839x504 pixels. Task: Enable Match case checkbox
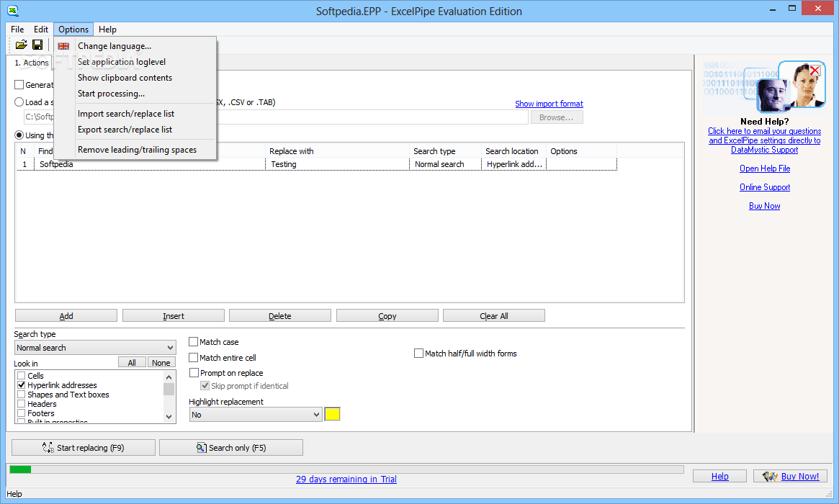pos(194,342)
